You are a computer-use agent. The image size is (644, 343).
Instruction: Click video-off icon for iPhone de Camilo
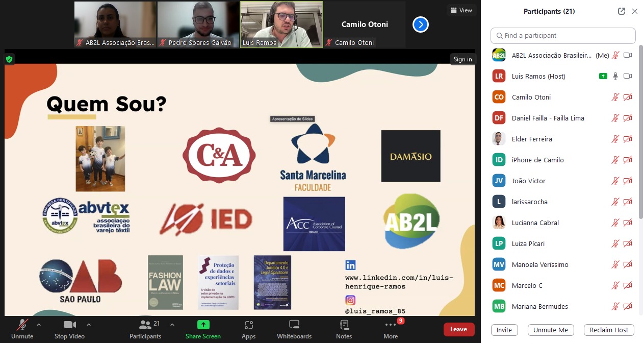[x=628, y=160]
